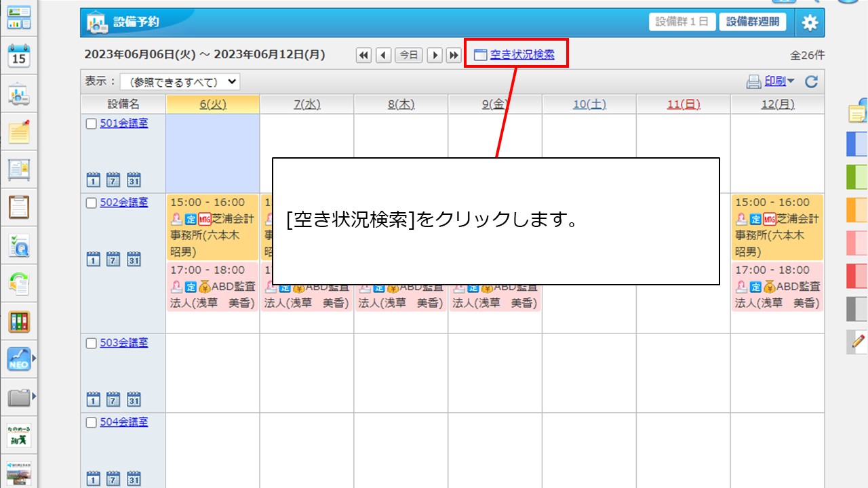Click the settings gear icon in header
Image resolution: width=868 pixels, height=488 pixels.
point(810,22)
